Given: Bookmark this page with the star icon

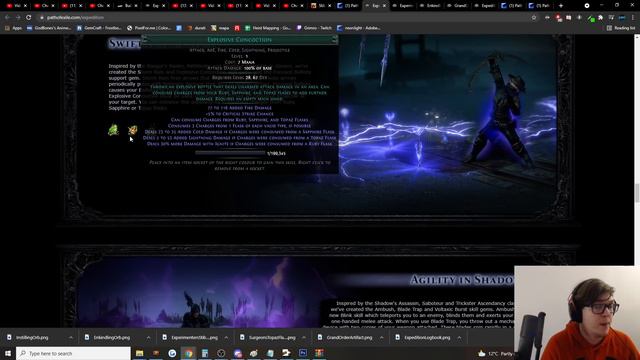Looking at the screenshot, I should pyautogui.click(x=534, y=18).
